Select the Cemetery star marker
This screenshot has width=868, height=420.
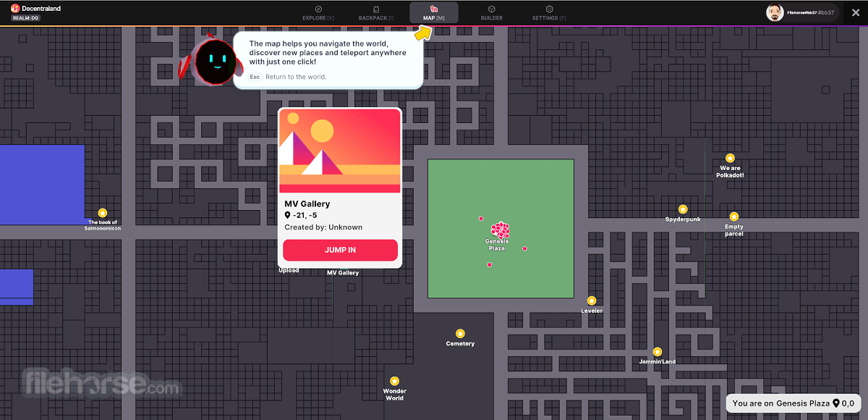460,334
